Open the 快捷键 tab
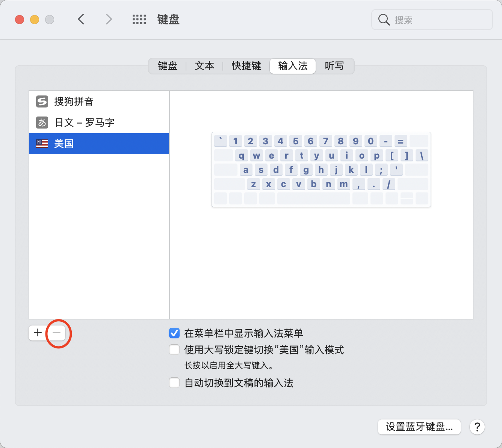This screenshot has width=502, height=448. (246, 66)
